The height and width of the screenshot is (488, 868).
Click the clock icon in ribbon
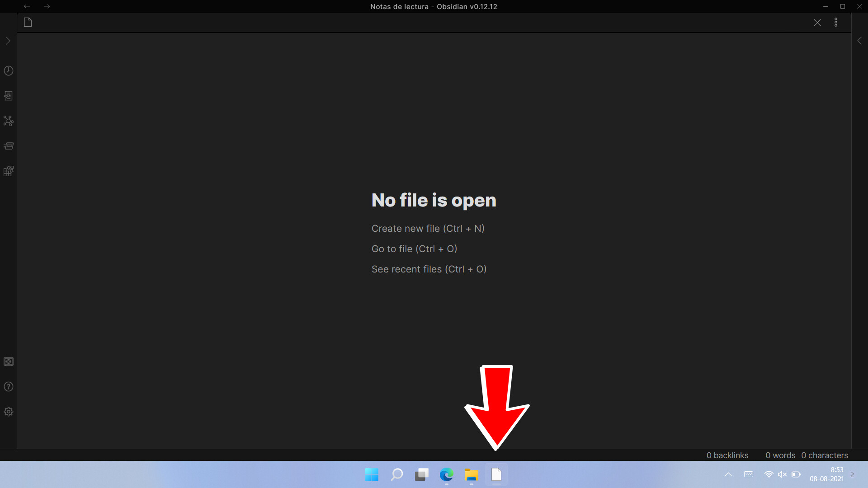9,71
